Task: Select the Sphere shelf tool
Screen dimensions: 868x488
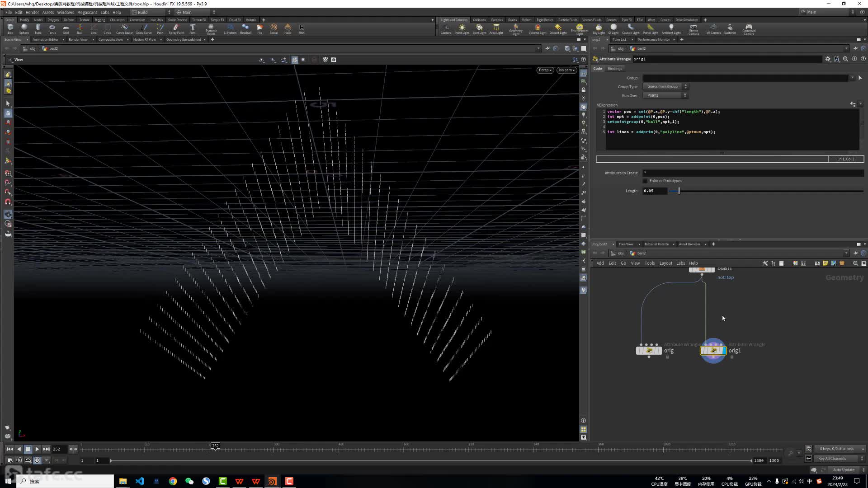Action: point(24,29)
